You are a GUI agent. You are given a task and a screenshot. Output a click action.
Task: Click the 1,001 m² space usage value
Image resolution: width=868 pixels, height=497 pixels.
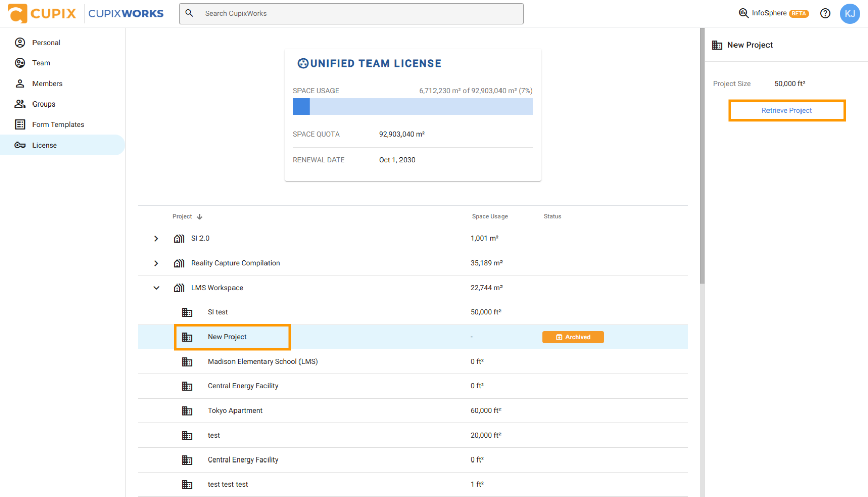point(484,238)
